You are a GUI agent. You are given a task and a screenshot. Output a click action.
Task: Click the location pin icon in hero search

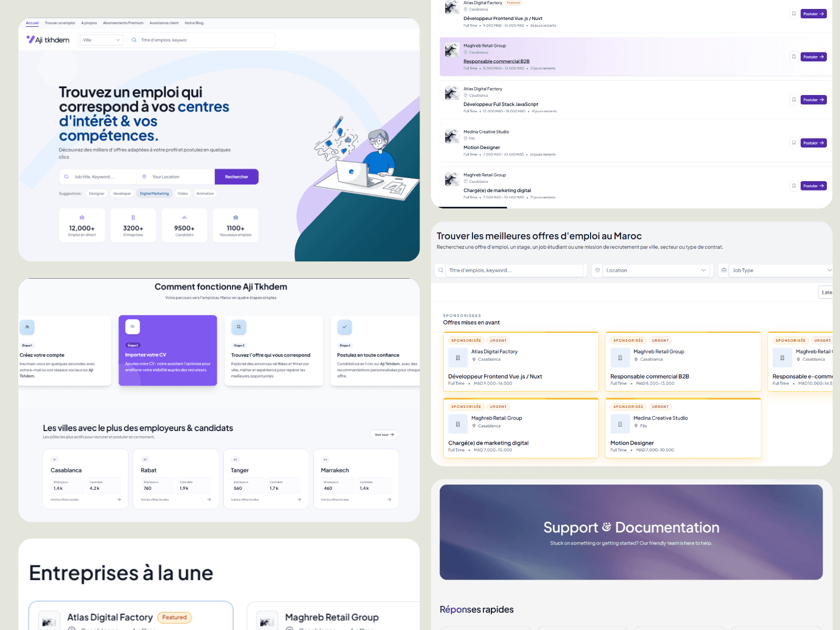(144, 177)
